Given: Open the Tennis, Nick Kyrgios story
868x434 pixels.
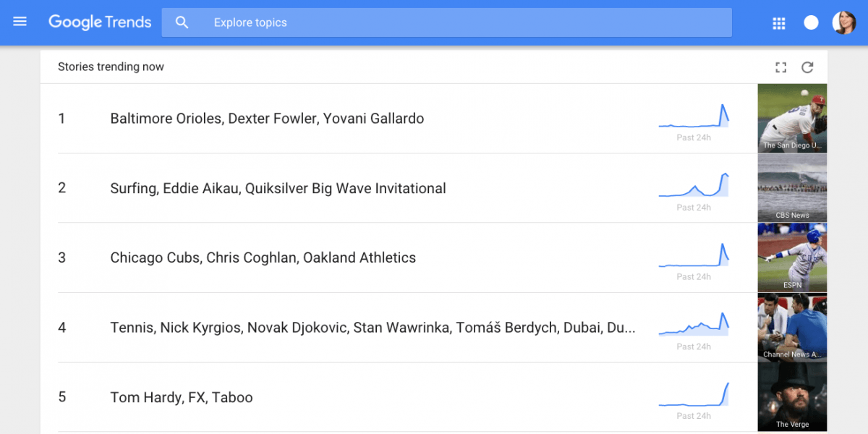Looking at the screenshot, I should 373,328.
